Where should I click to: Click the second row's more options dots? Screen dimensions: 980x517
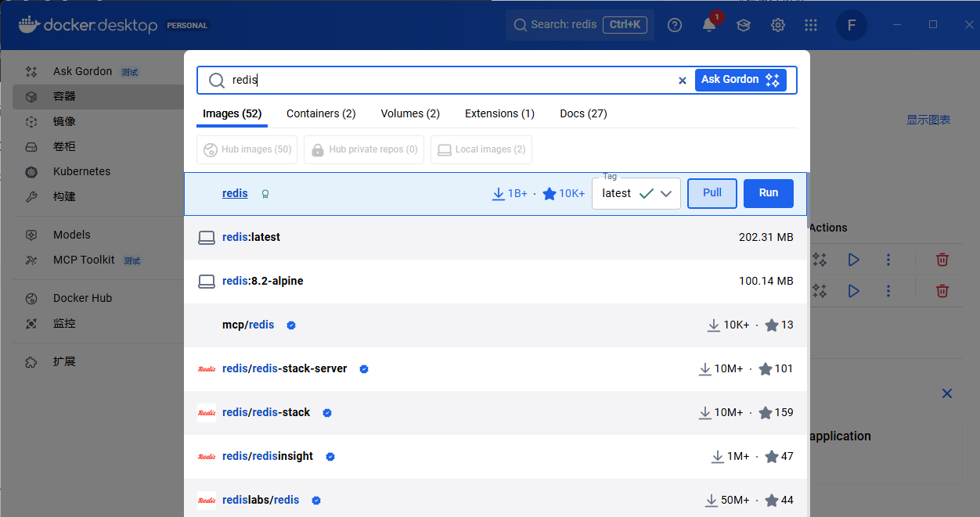(888, 291)
